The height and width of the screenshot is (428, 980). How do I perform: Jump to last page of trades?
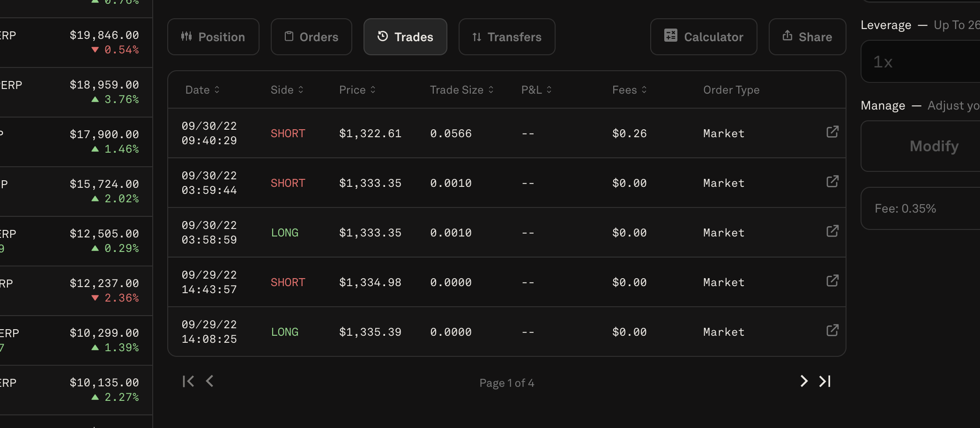825,382
